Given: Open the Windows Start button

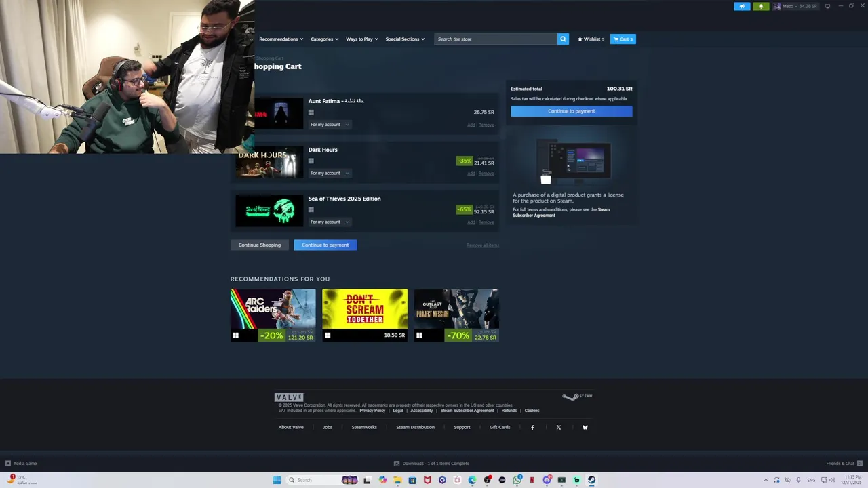Looking at the screenshot, I should (277, 480).
